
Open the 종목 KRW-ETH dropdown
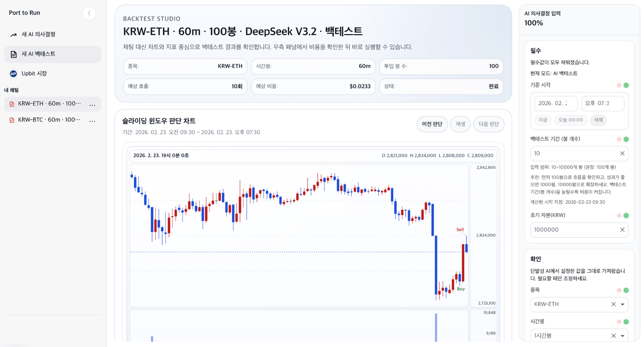(x=622, y=304)
